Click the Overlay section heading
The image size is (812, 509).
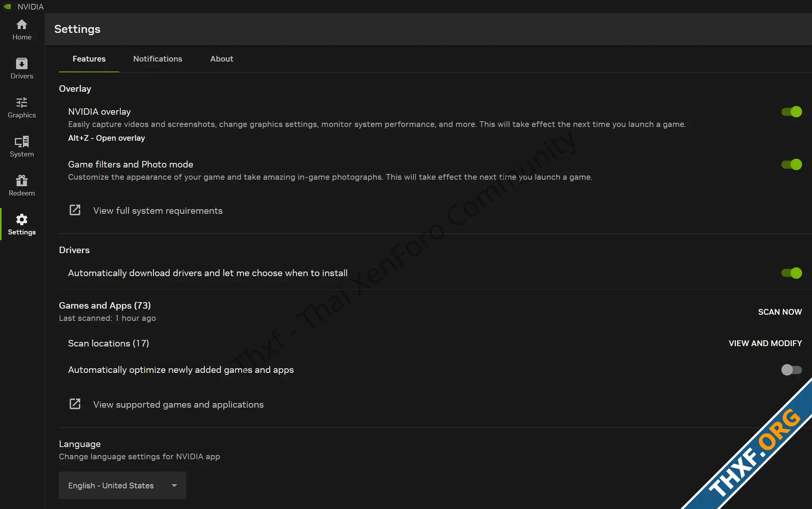(75, 89)
